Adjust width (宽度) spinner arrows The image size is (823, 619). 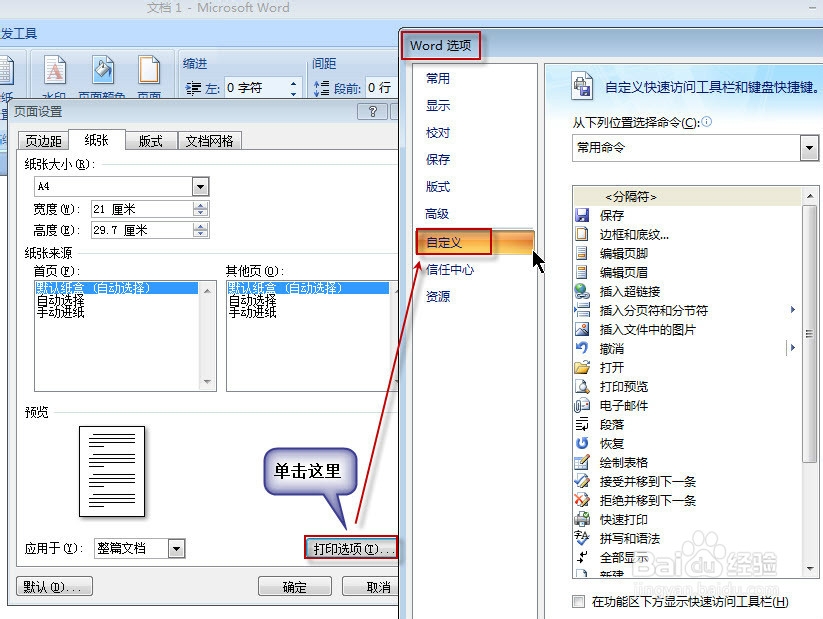pyautogui.click(x=200, y=209)
